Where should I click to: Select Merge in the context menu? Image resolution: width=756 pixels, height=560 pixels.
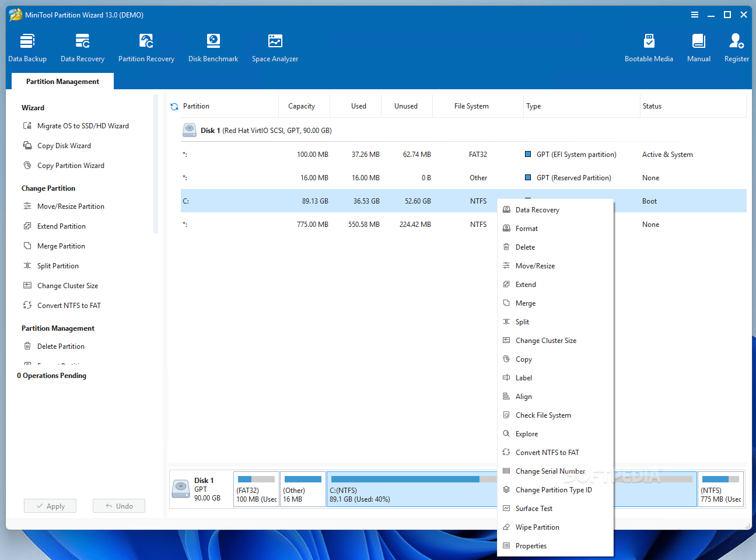[x=555, y=303]
